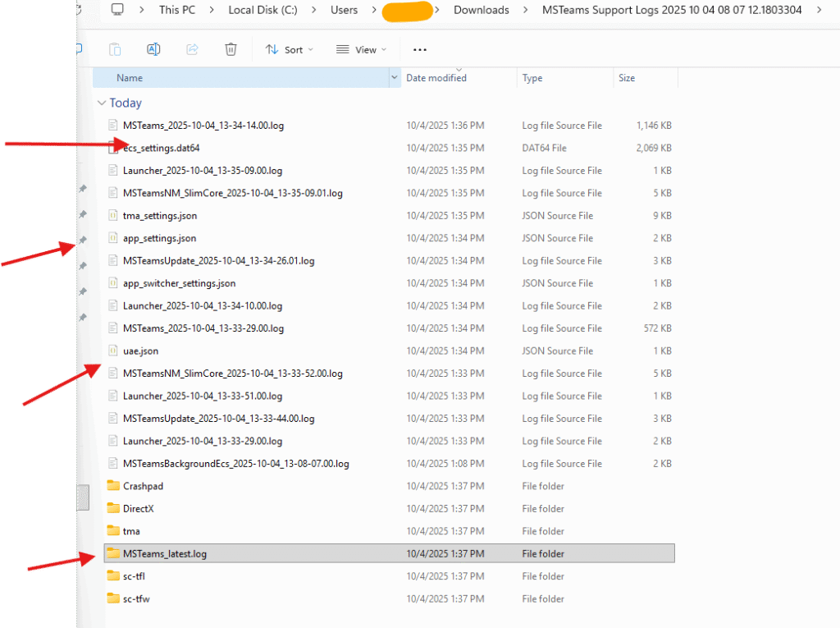
Task: Open the Sort dropdown
Action: point(290,50)
